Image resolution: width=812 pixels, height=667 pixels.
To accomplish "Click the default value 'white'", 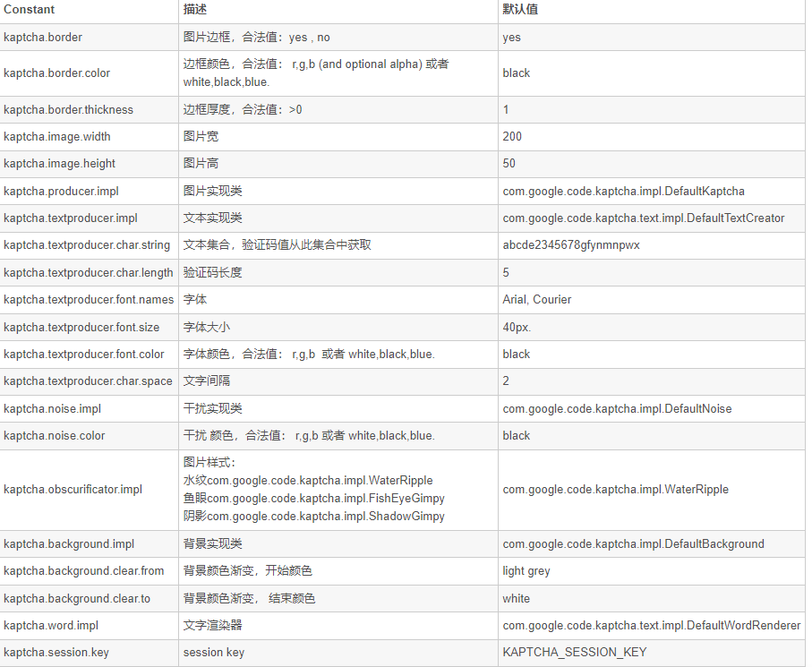I will (x=517, y=599).
